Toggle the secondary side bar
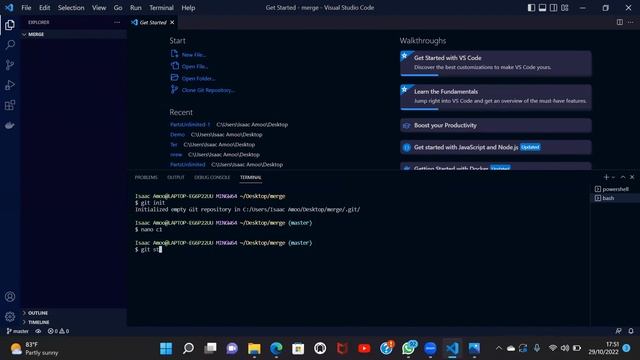The width and height of the screenshot is (640, 360). (553, 8)
